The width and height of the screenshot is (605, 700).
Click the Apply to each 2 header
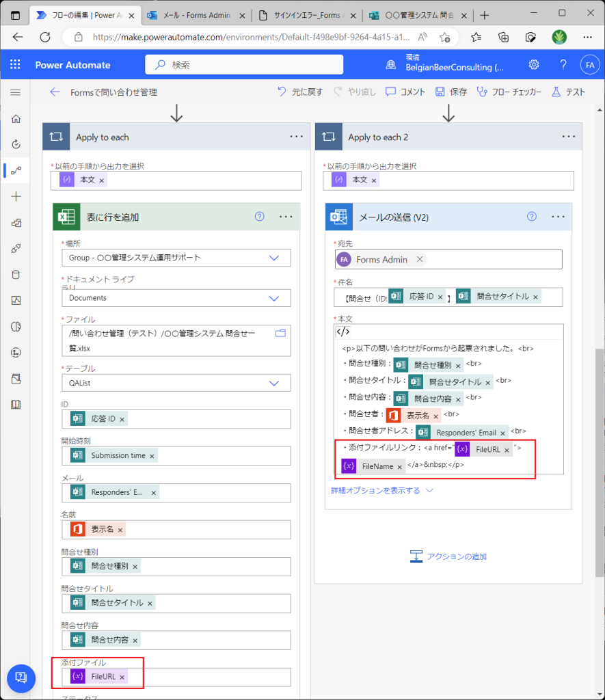[x=448, y=137]
